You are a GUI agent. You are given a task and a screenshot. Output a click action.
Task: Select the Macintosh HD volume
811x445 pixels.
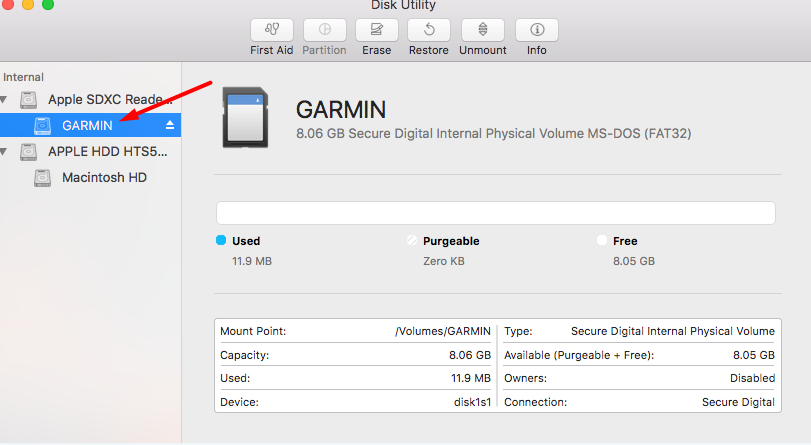point(91,177)
